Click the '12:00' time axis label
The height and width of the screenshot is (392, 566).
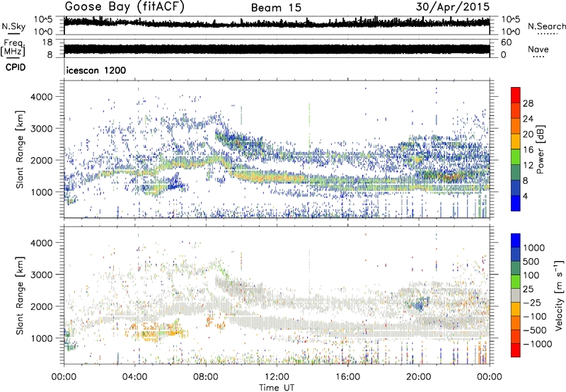[277, 377]
